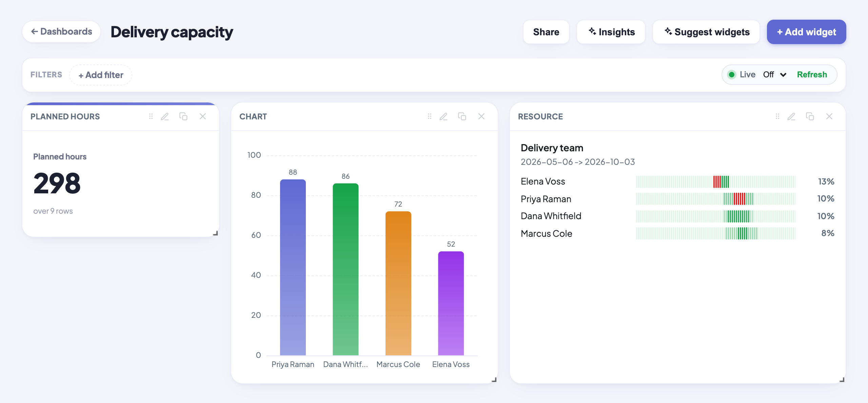Click Dana Whitfield utilization heat strip
868x403 pixels.
pos(716,216)
